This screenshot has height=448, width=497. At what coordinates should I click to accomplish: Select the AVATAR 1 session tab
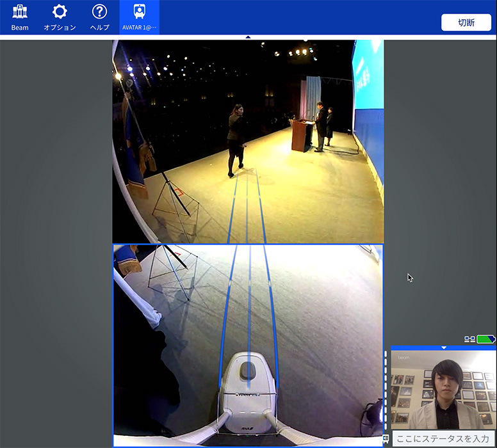(x=139, y=17)
